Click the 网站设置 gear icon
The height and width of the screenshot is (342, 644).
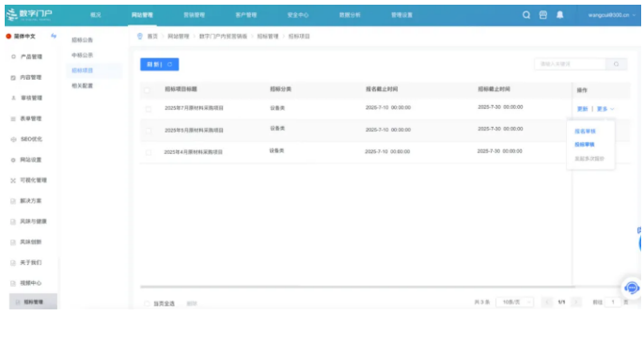13,160
